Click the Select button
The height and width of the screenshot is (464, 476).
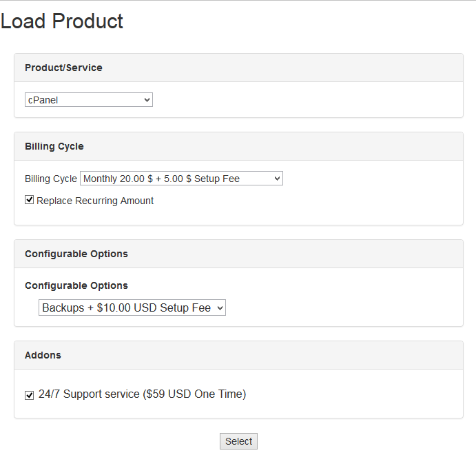click(x=238, y=441)
